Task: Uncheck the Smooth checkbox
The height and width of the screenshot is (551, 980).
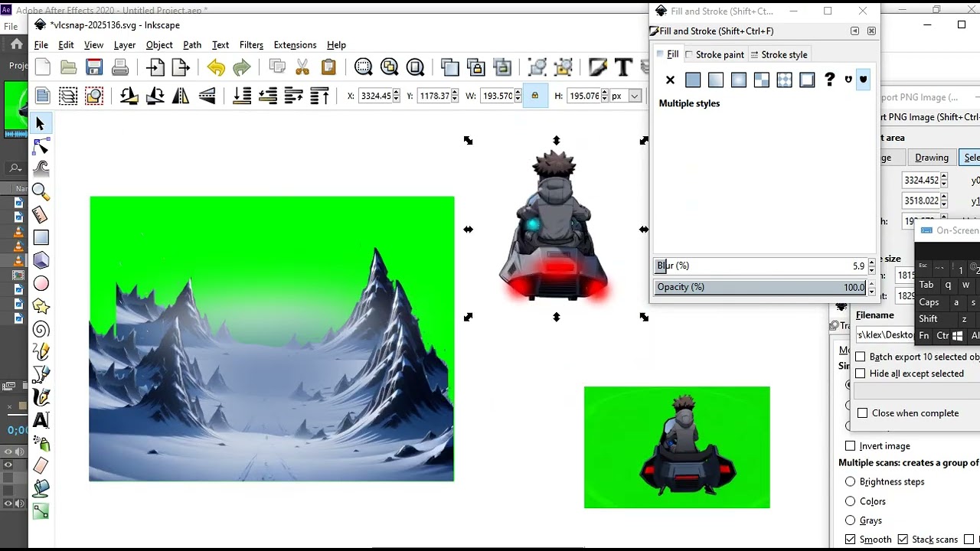Action: coord(851,540)
